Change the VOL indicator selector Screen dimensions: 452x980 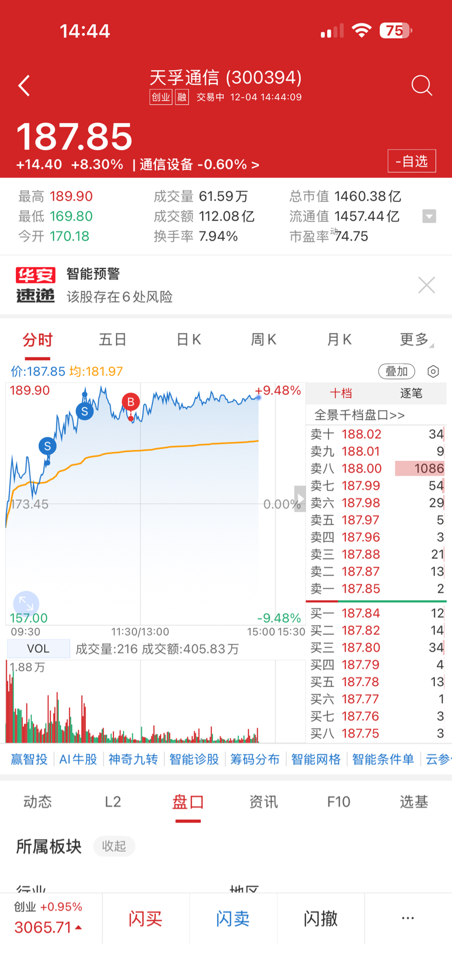tap(38, 649)
